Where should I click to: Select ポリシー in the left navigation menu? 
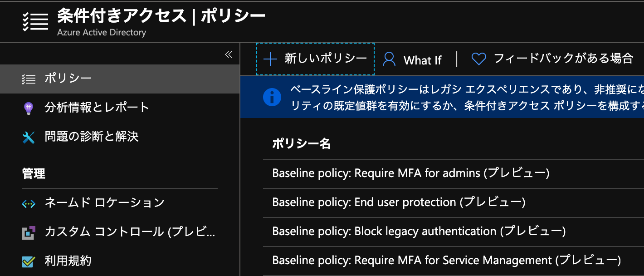[x=68, y=78]
